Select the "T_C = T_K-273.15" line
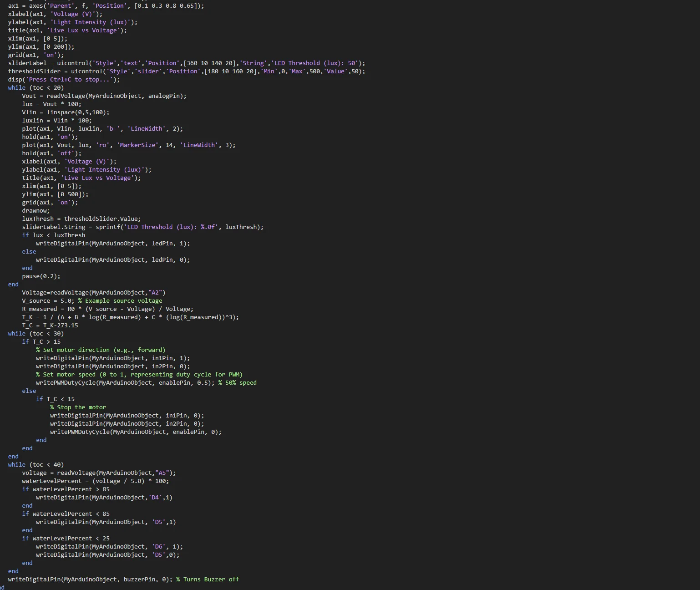 50,326
